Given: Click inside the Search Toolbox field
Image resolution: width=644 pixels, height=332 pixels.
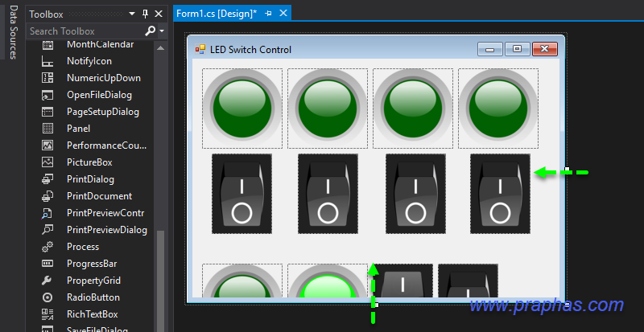Looking at the screenshot, I should (x=87, y=31).
